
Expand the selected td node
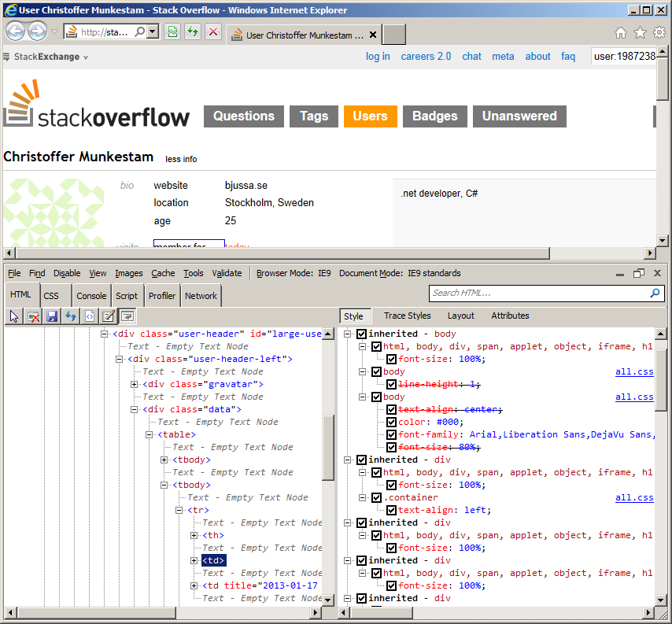[x=194, y=560]
